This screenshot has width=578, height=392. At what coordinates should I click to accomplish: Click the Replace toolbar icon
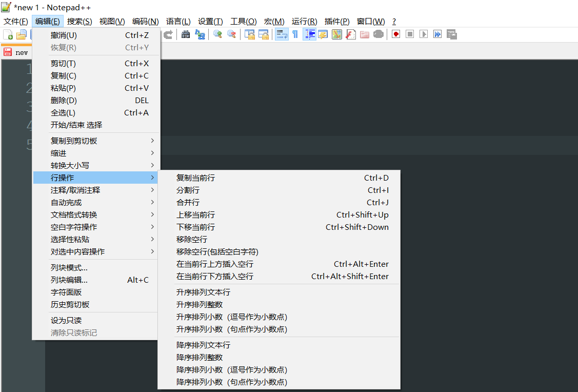pyautogui.click(x=200, y=35)
